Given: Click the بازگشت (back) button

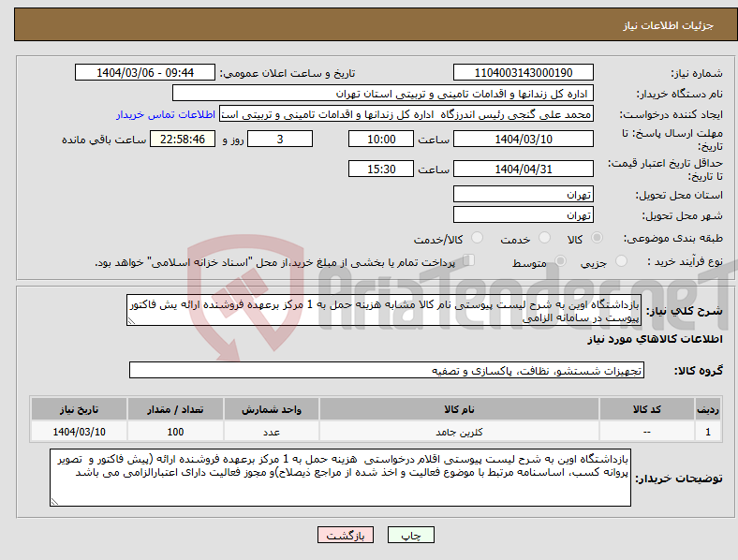Looking at the screenshot, I should [x=346, y=535].
